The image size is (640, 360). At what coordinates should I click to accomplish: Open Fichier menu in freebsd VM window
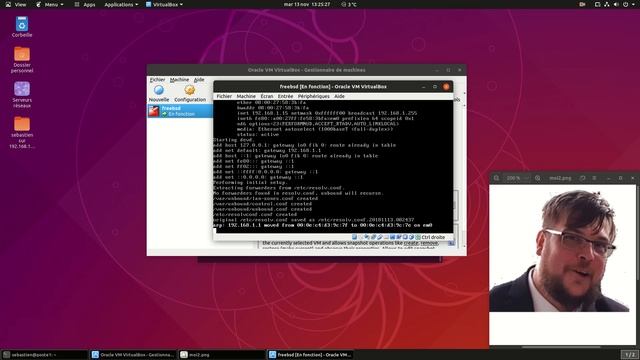pyautogui.click(x=224, y=96)
